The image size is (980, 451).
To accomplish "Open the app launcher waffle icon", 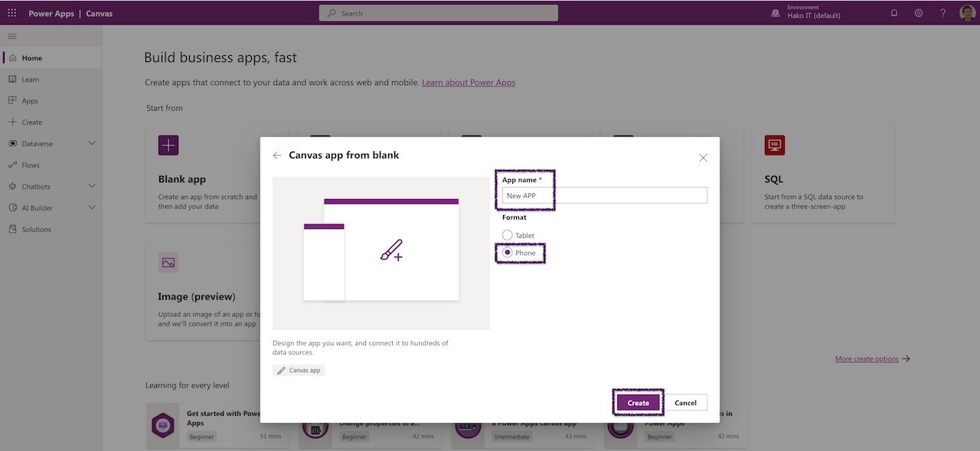I will point(11,13).
